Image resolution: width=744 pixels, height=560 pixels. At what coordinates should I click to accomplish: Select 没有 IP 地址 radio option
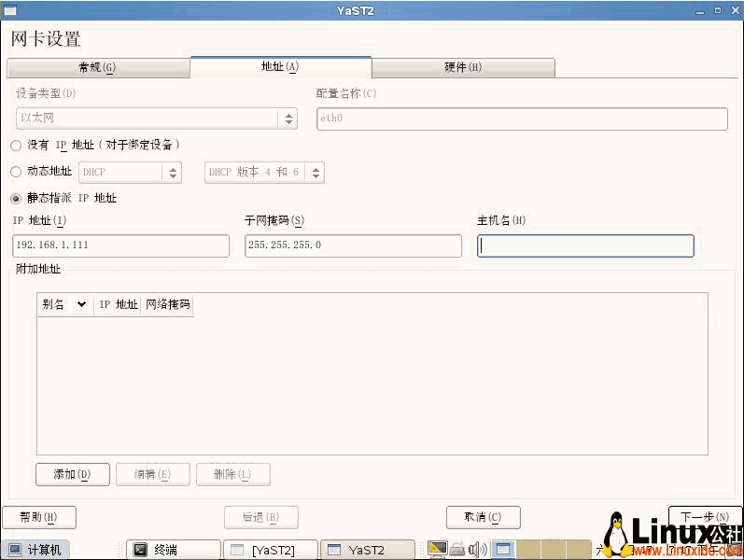point(16,146)
